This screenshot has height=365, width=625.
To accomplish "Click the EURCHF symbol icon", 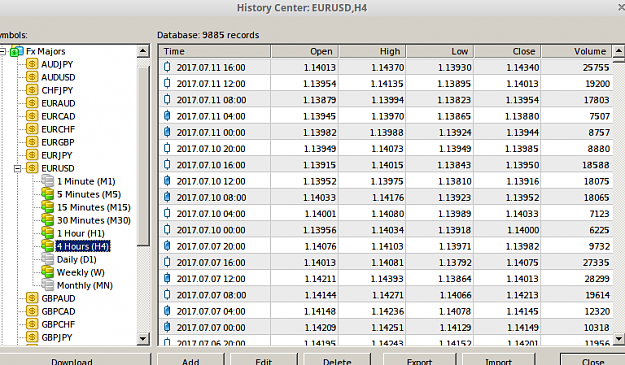I will 32,129.
